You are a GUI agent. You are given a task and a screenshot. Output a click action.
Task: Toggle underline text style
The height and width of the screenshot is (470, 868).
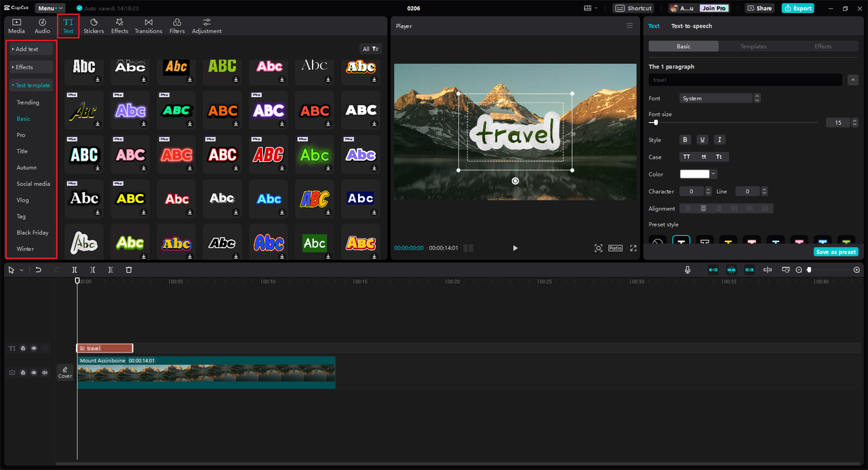click(x=703, y=140)
